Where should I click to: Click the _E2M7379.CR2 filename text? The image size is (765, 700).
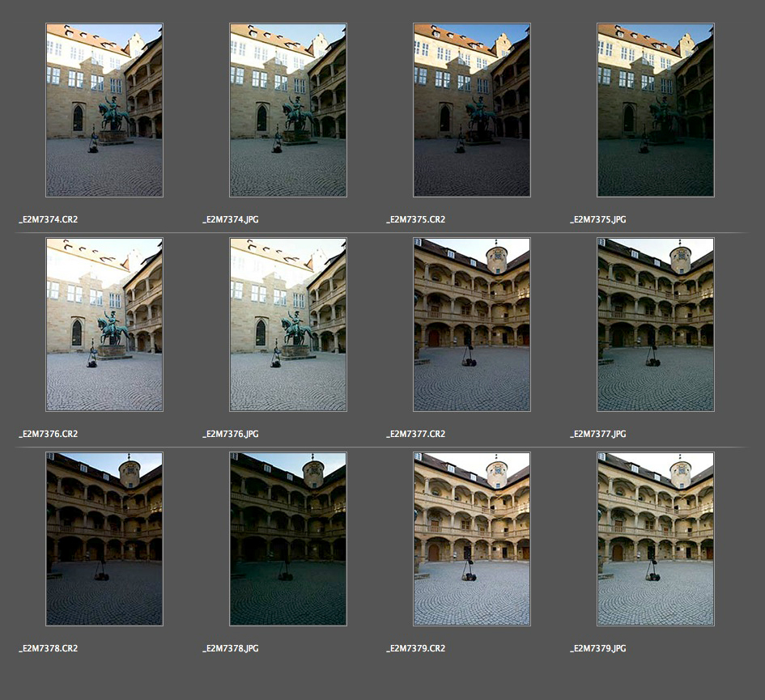click(416, 648)
